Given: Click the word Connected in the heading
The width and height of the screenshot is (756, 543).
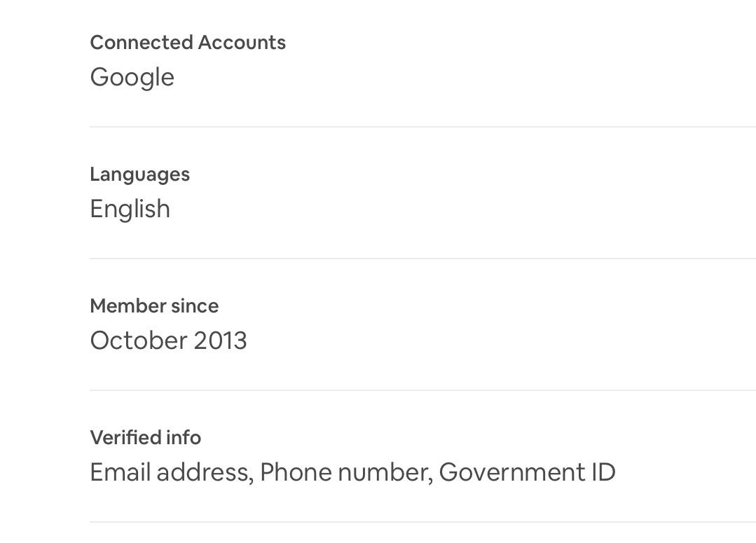Looking at the screenshot, I should (x=142, y=43).
